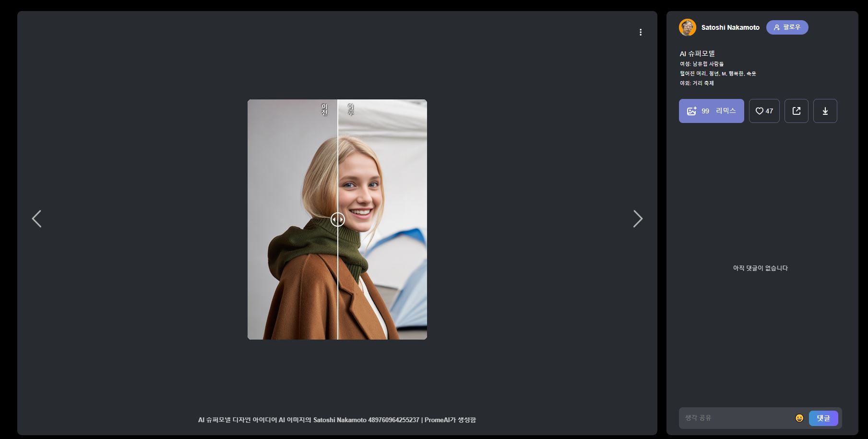Screen dimensions: 868x439
Task: Click the 이후 label on the image
Action: (351, 110)
